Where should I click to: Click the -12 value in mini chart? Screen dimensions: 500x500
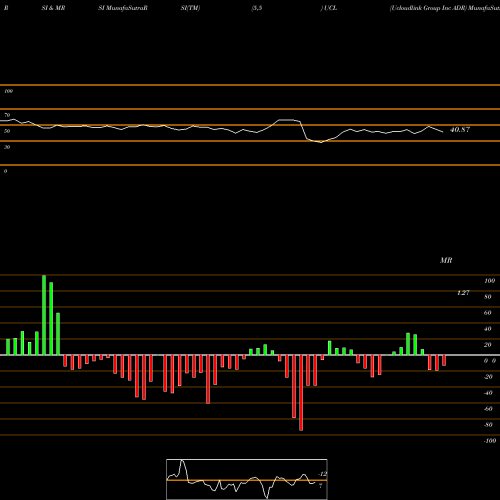[322, 474]
